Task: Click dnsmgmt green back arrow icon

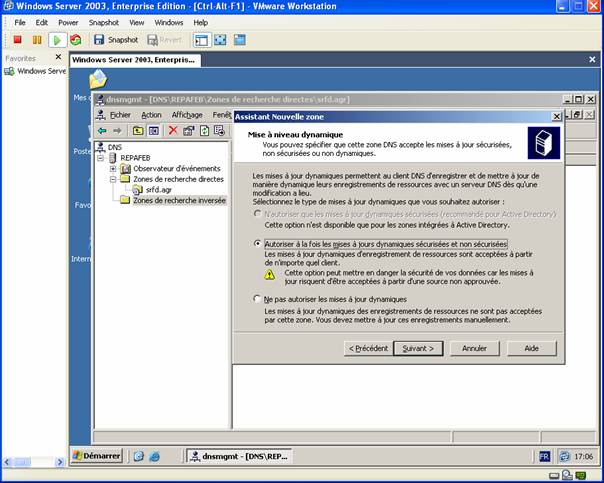Action: pyautogui.click(x=102, y=131)
